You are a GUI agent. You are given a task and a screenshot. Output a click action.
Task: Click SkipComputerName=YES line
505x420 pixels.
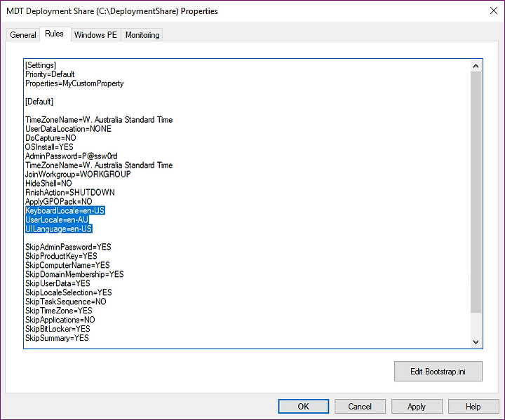(x=67, y=265)
